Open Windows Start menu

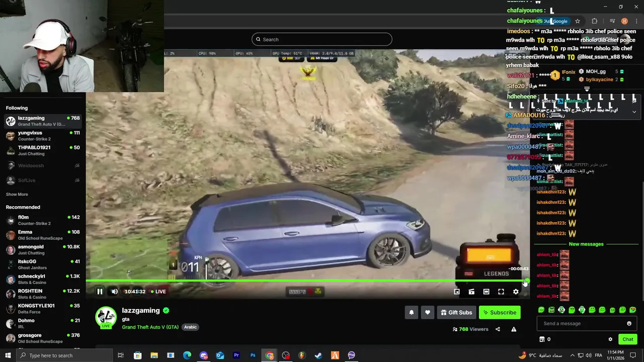[8, 355]
